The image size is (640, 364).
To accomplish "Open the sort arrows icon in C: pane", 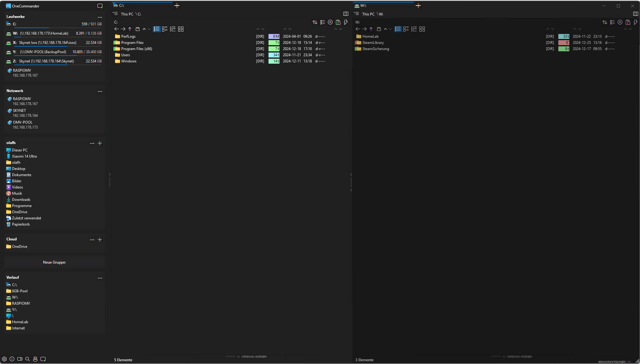I will click(315, 22).
